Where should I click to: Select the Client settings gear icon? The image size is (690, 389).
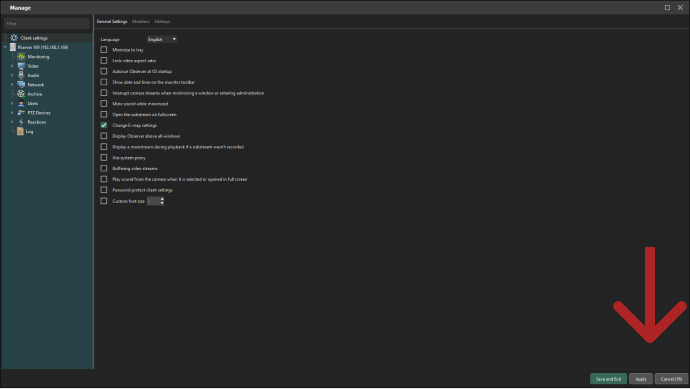(14, 38)
